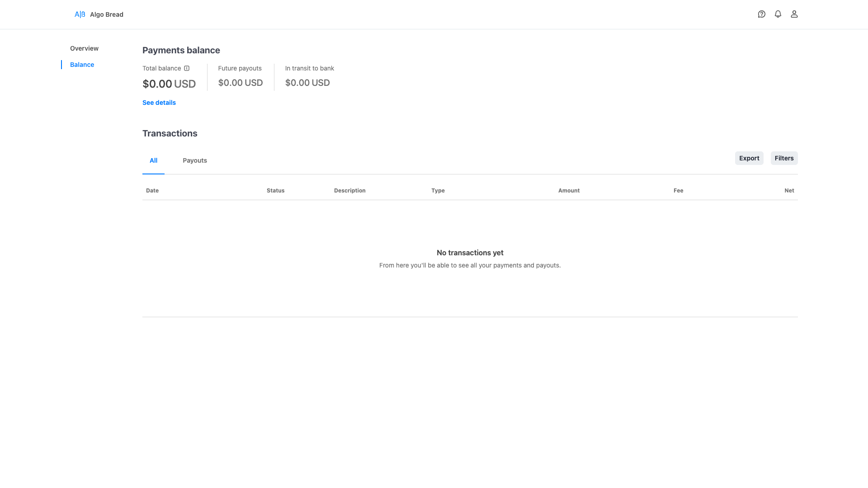This screenshot has height=488, width=868.
Task: Click the Transactions heading
Action: tap(170, 133)
